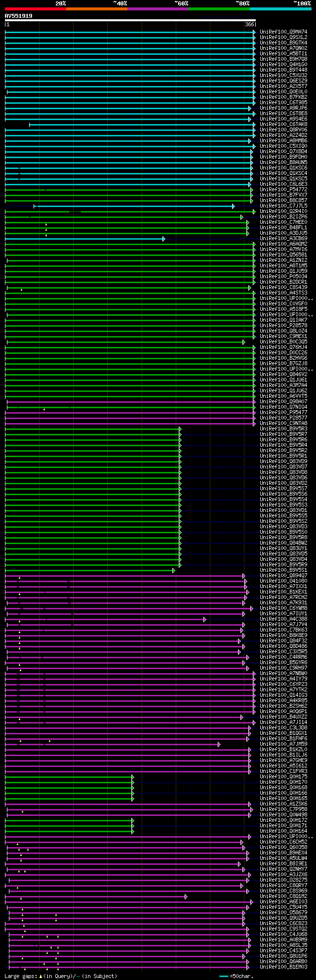The height and width of the screenshot is (980, 316).
Task: Click the UniRef100_C6TAK8 label
Action: (x=283, y=125)
